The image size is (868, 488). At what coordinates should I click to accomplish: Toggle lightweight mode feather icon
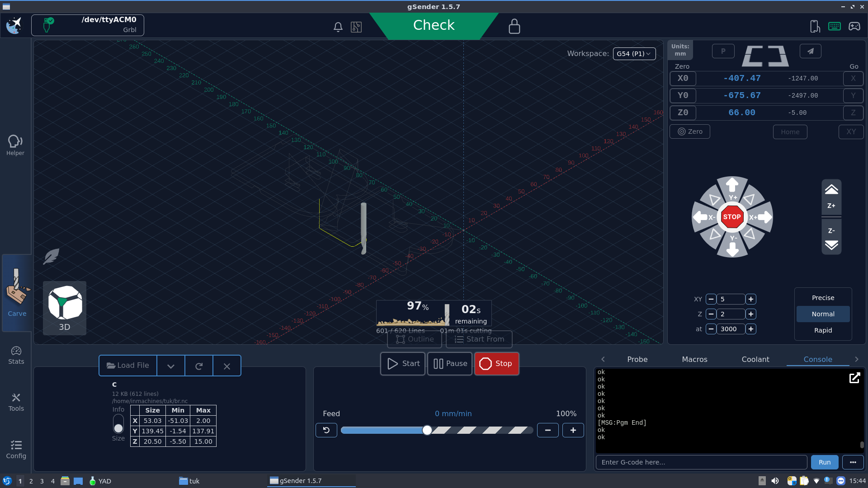[x=51, y=256]
